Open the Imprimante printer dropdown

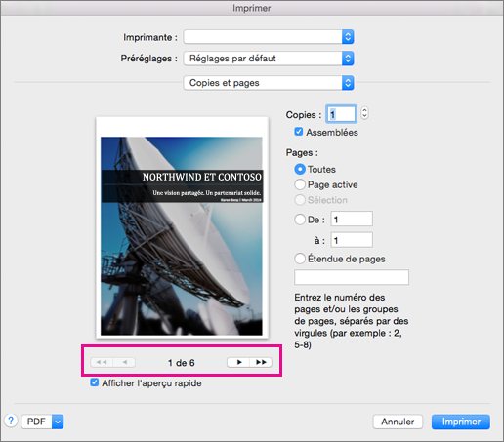coord(269,37)
